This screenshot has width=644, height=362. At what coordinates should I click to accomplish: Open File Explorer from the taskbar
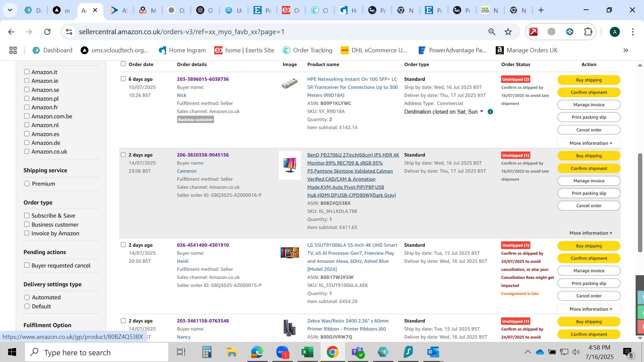[x=232, y=352]
